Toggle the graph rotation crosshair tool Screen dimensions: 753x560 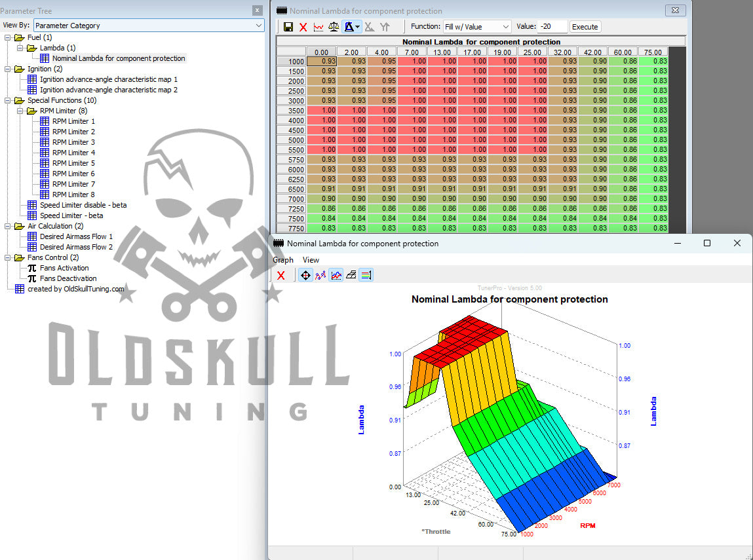[305, 276]
